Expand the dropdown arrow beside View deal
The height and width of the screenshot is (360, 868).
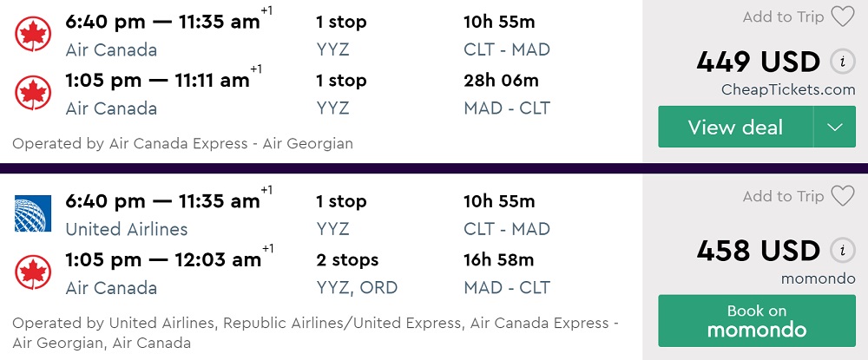pos(835,128)
